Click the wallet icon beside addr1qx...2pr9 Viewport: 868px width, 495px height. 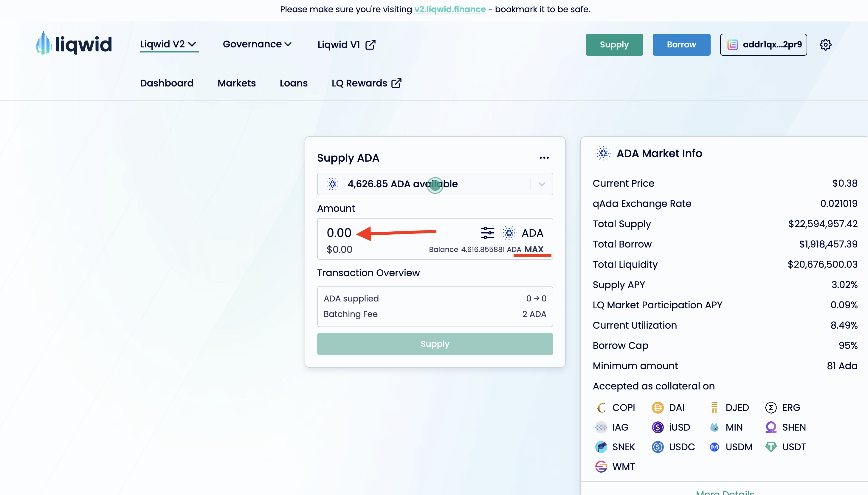pyautogui.click(x=732, y=44)
